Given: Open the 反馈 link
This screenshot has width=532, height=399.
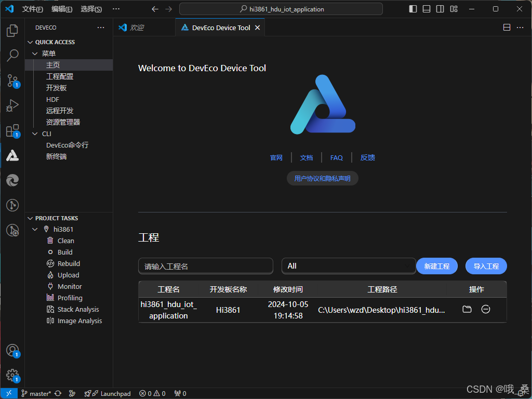Looking at the screenshot, I should [x=367, y=158].
